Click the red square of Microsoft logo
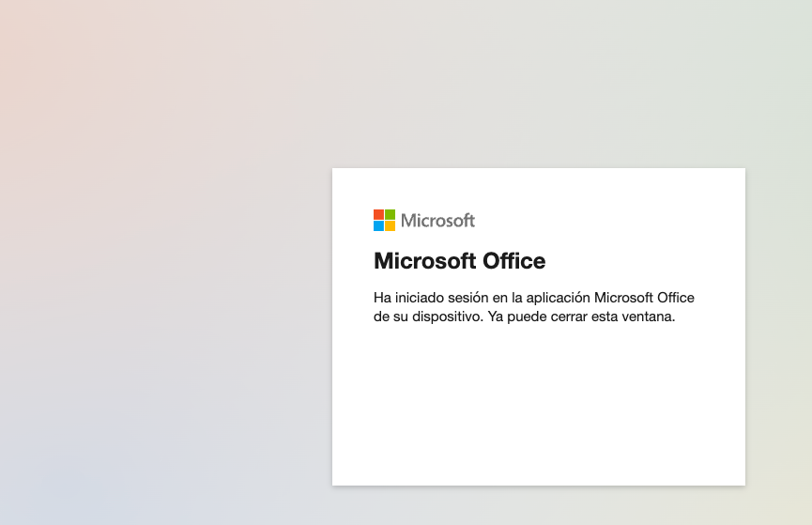This screenshot has height=525, width=812. click(379, 215)
